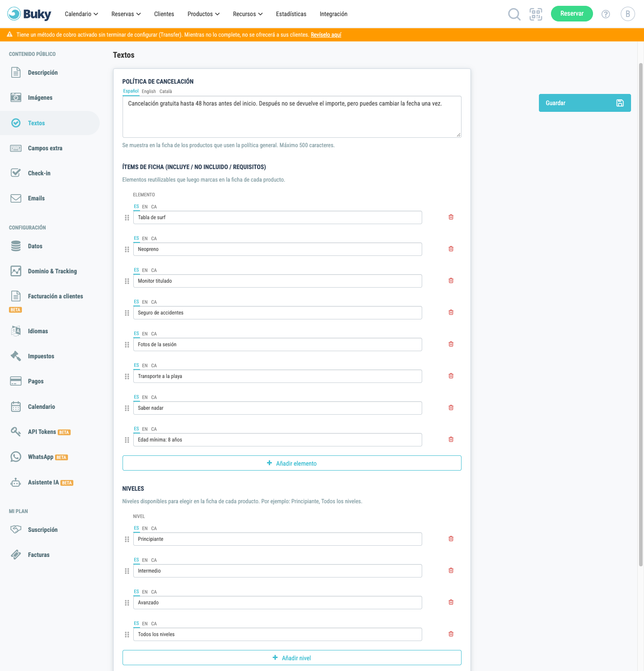Click the Guardar save button

point(585,103)
